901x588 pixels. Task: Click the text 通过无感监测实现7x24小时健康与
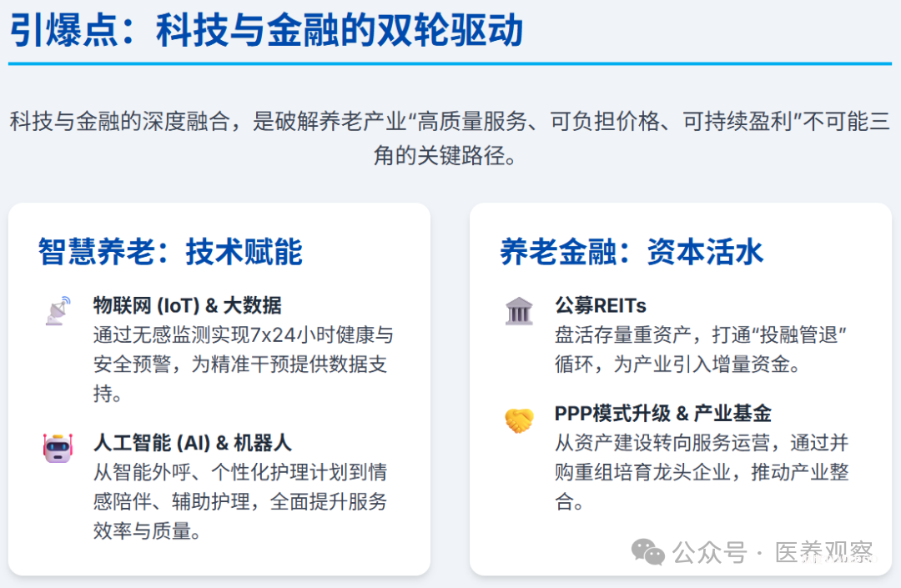[244, 334]
